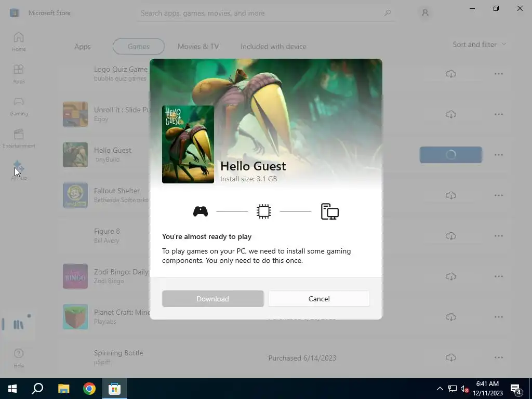Screen dimensions: 532x399
Task: Click the Download button in dialog
Action: pos(212,299)
